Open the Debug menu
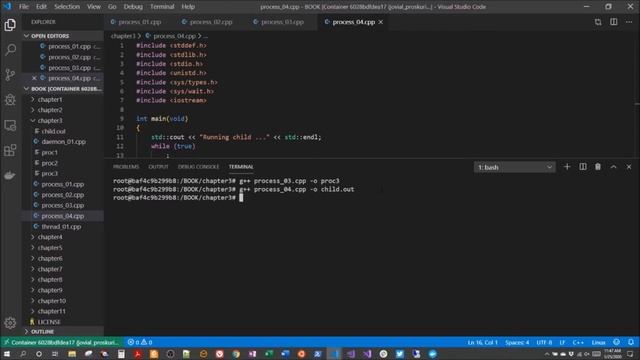This screenshot has width=640, height=360. click(x=133, y=7)
